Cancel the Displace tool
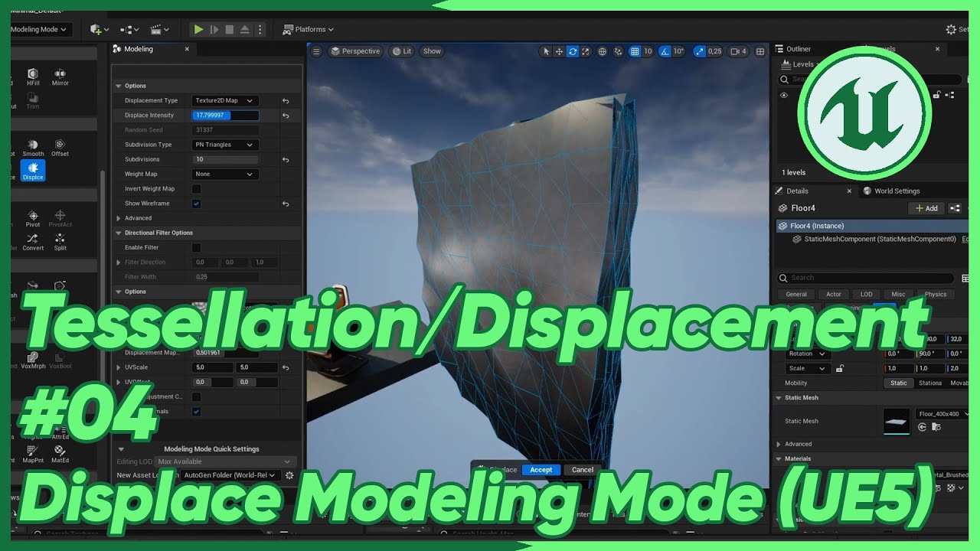This screenshot has height=551, width=980. pyautogui.click(x=583, y=470)
